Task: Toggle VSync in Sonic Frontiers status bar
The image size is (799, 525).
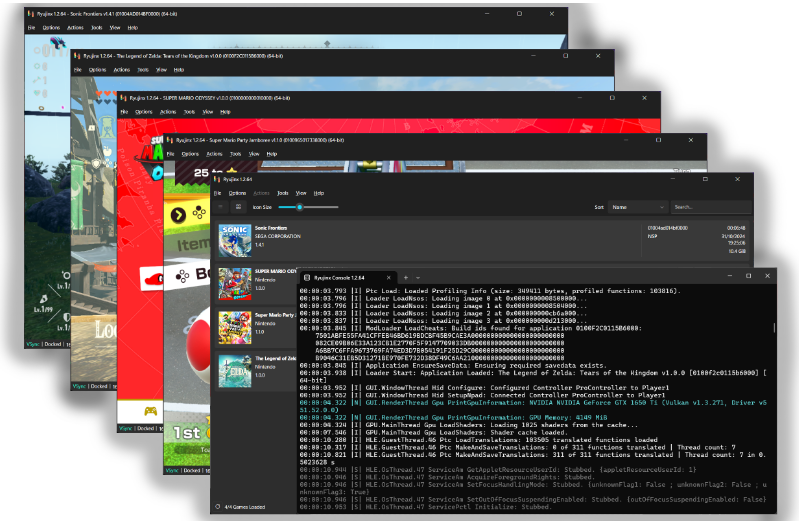Action: (x=33, y=344)
